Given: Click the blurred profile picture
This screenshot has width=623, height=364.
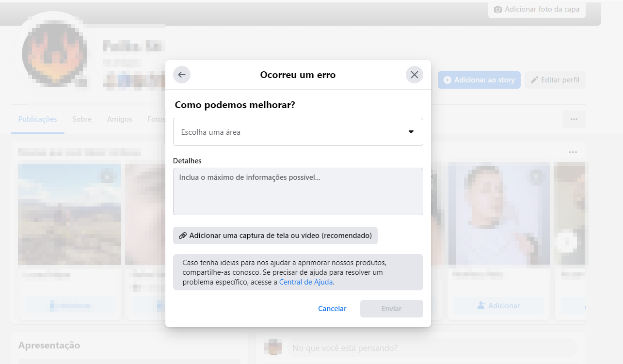Looking at the screenshot, I should point(54,53).
